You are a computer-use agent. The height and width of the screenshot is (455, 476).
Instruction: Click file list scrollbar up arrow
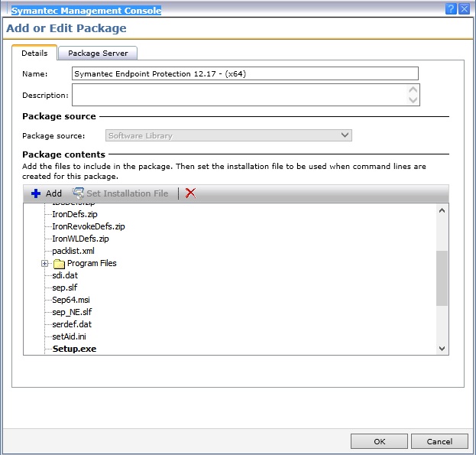tap(442, 210)
